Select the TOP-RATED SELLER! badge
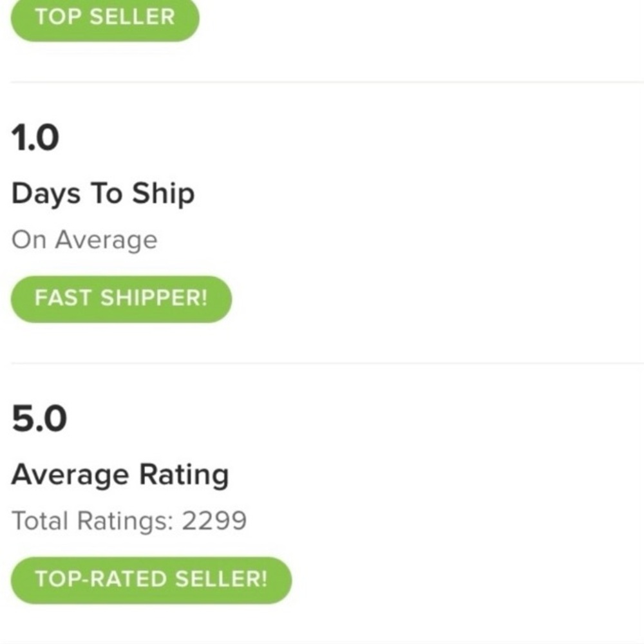644x644 pixels. (x=151, y=580)
